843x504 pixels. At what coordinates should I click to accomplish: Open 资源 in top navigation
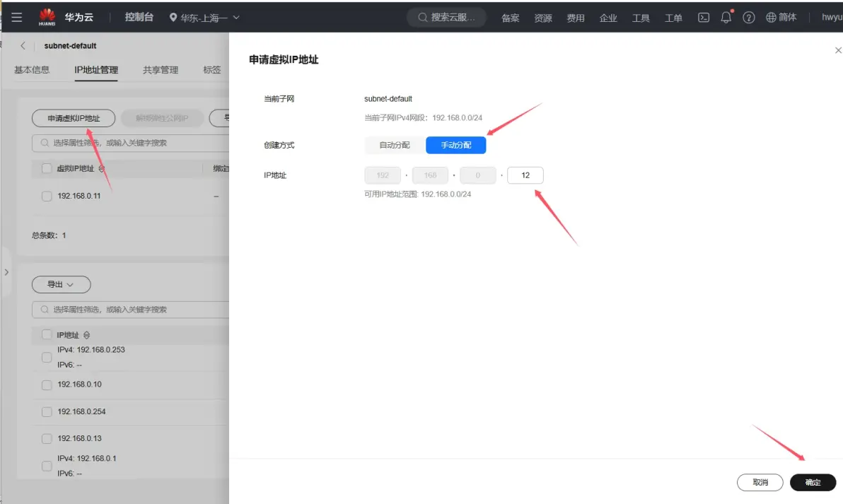(x=543, y=18)
